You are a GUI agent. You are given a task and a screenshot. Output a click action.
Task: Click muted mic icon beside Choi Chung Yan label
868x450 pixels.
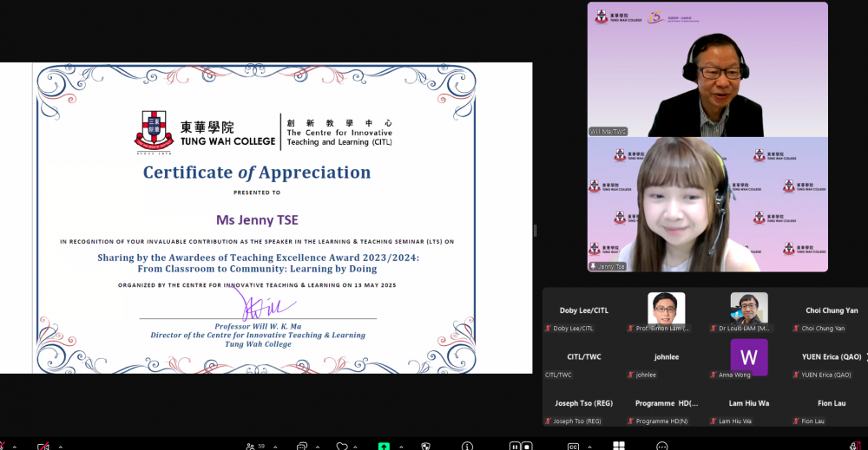[x=796, y=329]
